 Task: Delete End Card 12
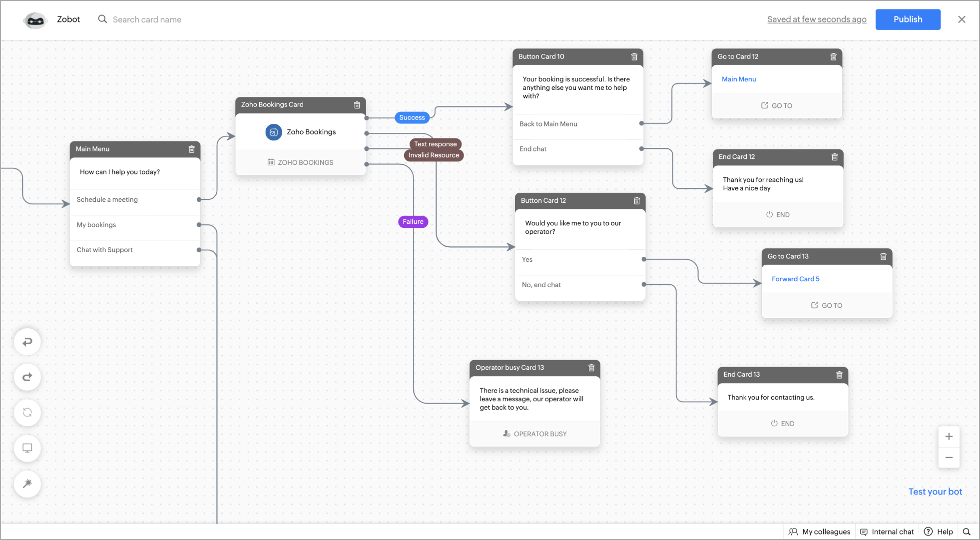(x=834, y=157)
